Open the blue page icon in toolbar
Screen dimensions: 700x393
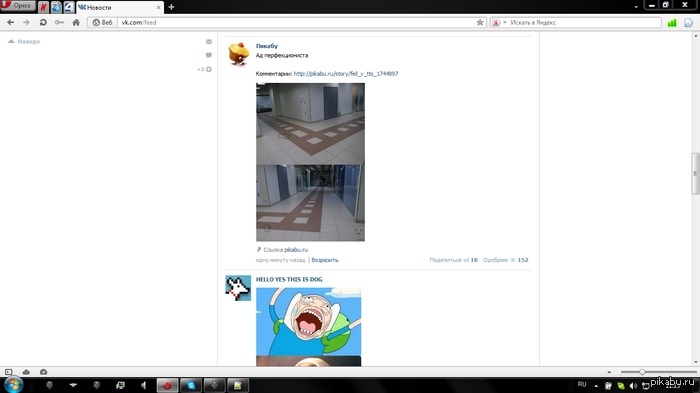click(688, 23)
